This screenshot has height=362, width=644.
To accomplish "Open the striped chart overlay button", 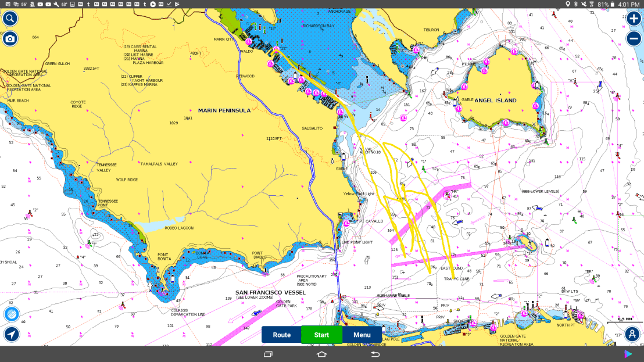I will 11,314.
